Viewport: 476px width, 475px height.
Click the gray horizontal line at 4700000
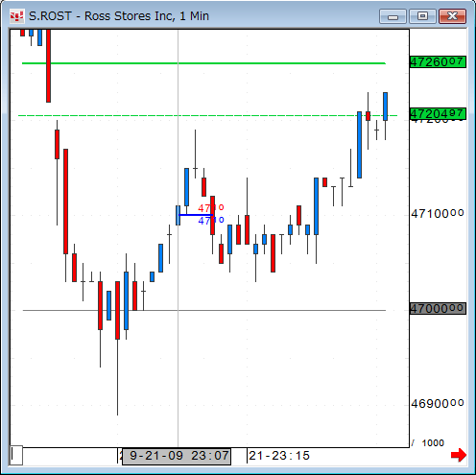204,310
